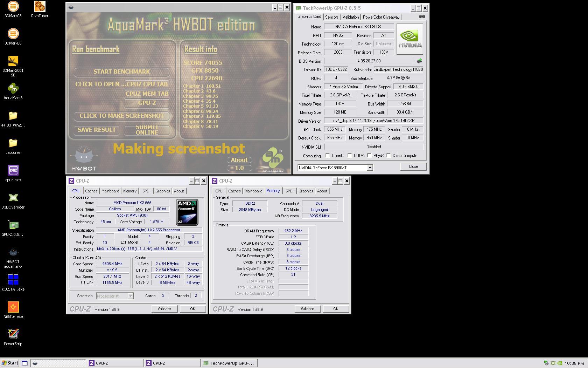588x368 pixels.
Task: Open the D3DOverrider desktop icon
Action: coord(13,201)
